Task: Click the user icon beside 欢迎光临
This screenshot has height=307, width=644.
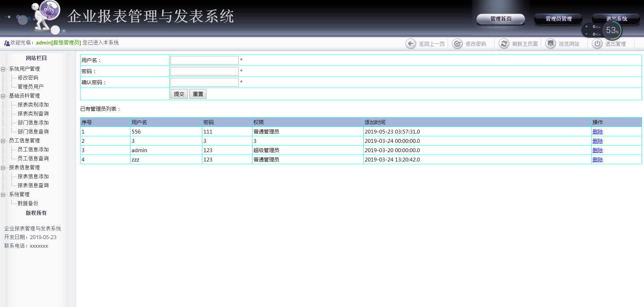Action: pyautogui.click(x=7, y=43)
